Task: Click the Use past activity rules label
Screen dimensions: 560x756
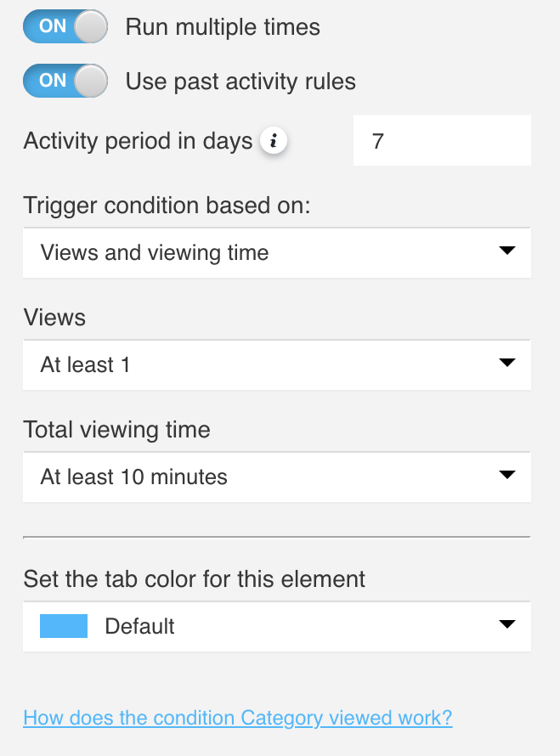Action: (x=240, y=82)
